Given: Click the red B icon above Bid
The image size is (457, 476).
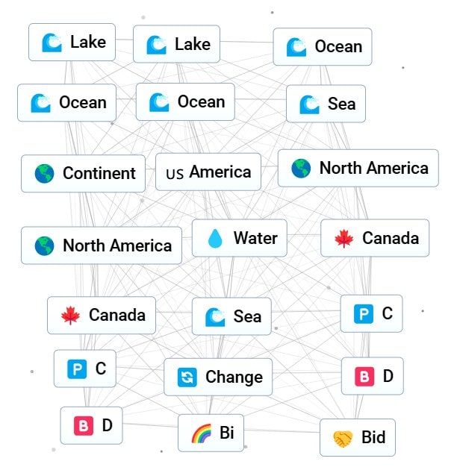Looking at the screenshot, I should (x=364, y=377).
